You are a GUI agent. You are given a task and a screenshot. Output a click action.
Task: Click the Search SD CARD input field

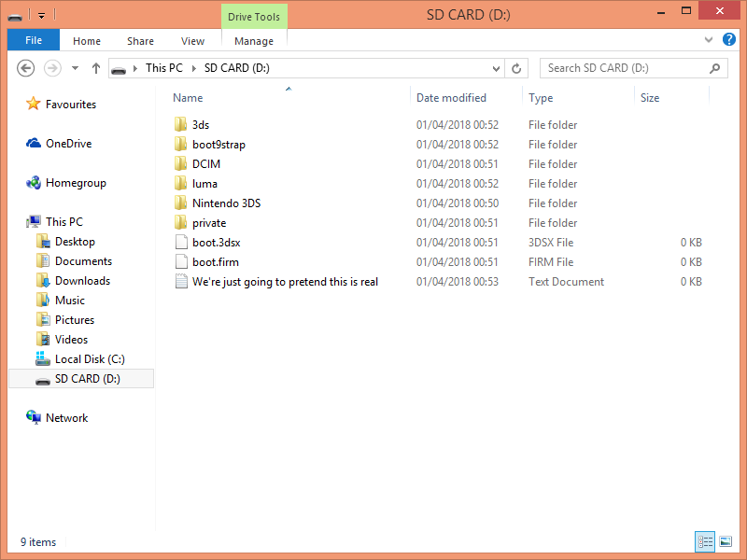626,68
